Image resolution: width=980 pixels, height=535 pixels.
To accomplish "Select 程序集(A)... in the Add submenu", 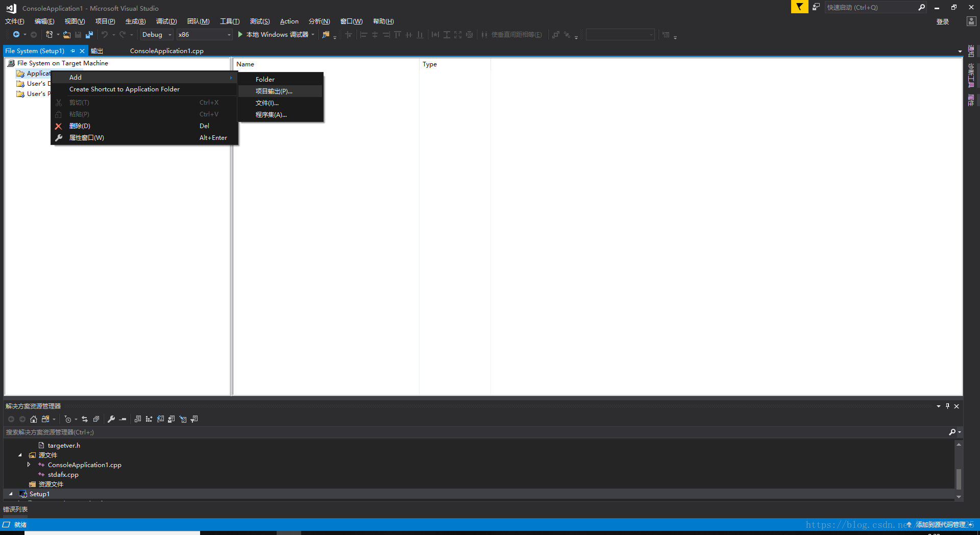I will (281, 115).
